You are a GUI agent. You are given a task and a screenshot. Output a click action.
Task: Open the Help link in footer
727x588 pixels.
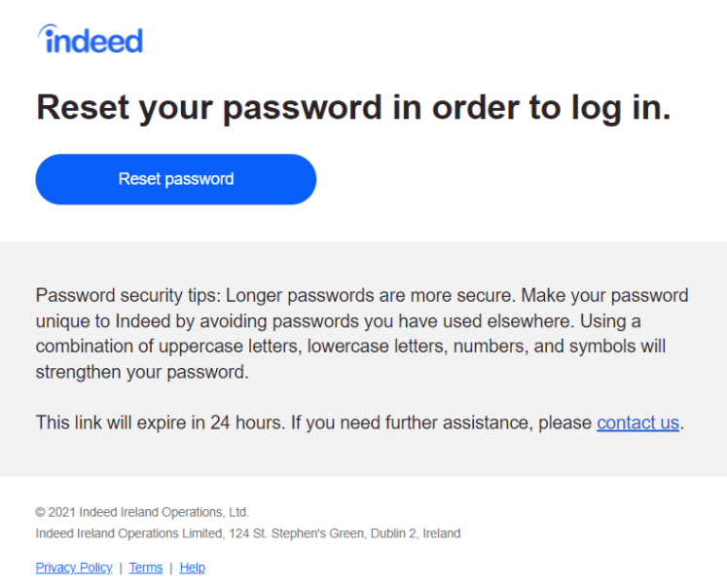pos(192,568)
